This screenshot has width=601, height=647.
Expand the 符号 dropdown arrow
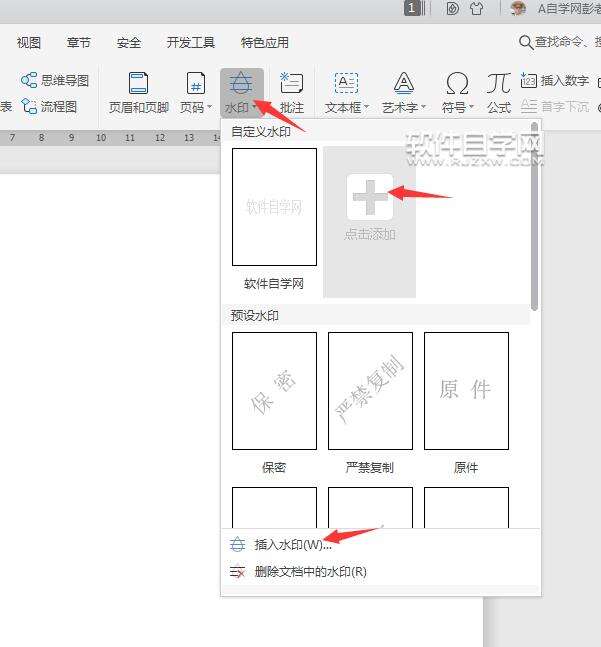[x=471, y=107]
